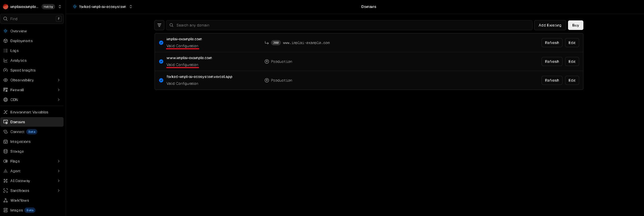Screen dimensions: 644x216
Task: Click the Storage database icon
Action: click(x=6, y=151)
